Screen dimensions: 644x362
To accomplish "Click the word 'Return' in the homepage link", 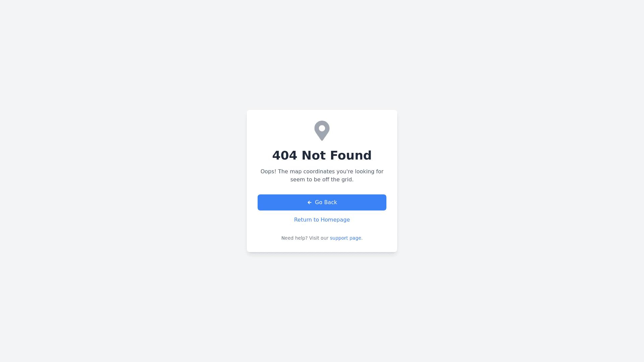I will click(303, 220).
